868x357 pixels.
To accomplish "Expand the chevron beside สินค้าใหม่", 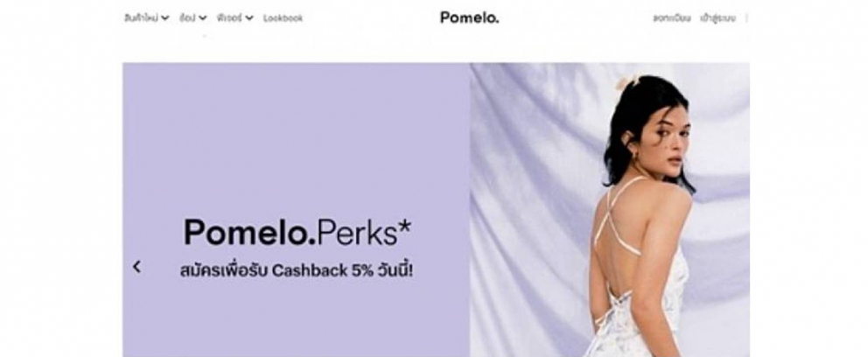I will point(165,18).
